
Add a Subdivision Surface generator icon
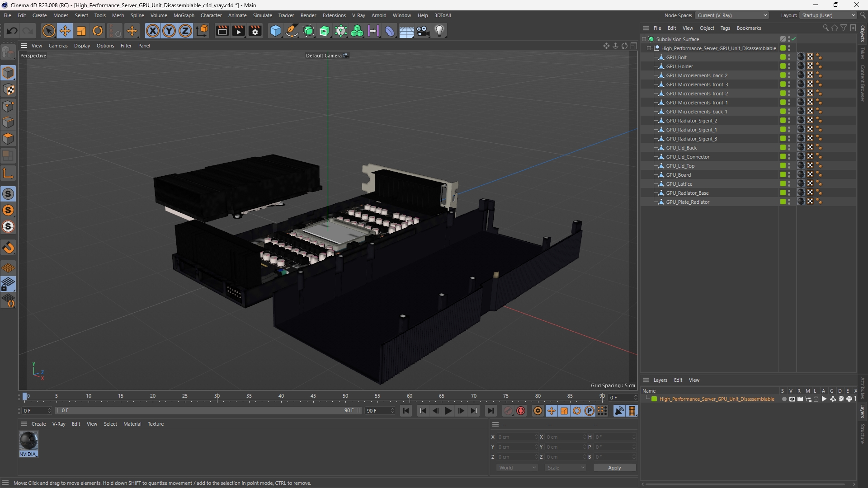click(309, 31)
